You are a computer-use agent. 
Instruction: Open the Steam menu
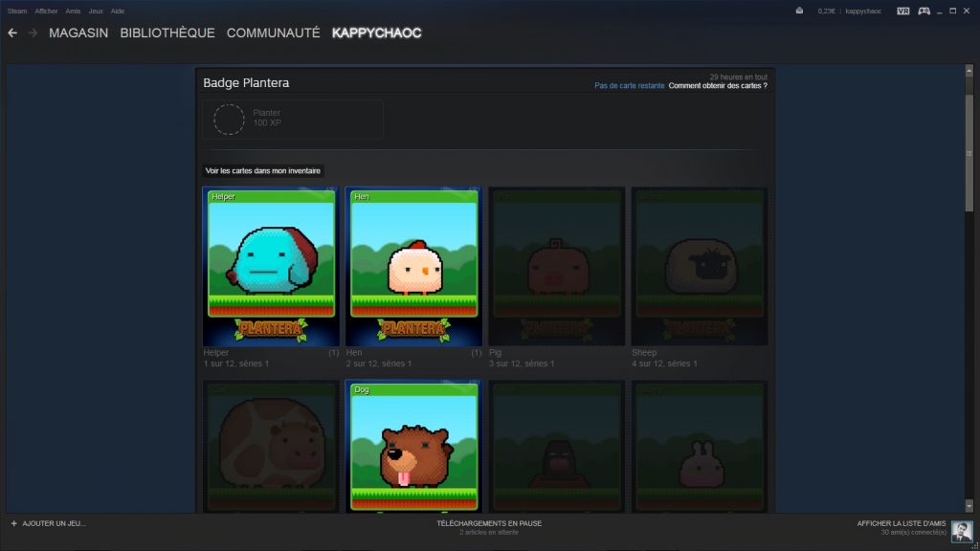[17, 11]
